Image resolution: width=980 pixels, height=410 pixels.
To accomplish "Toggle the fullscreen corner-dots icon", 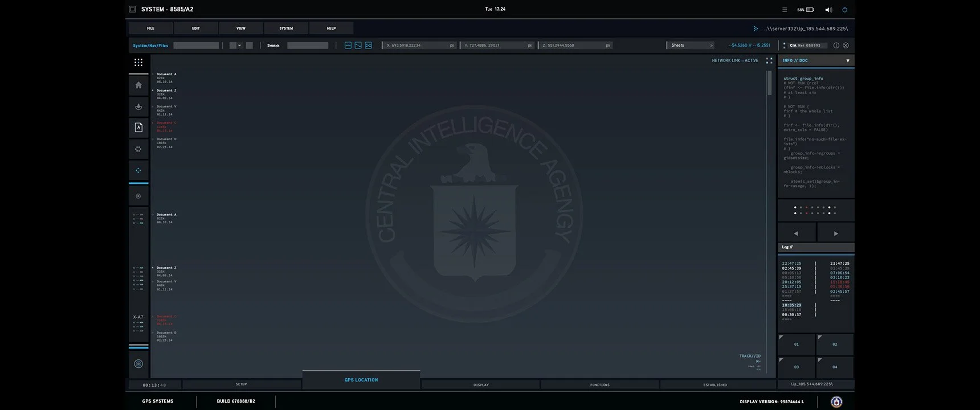I will 769,60.
